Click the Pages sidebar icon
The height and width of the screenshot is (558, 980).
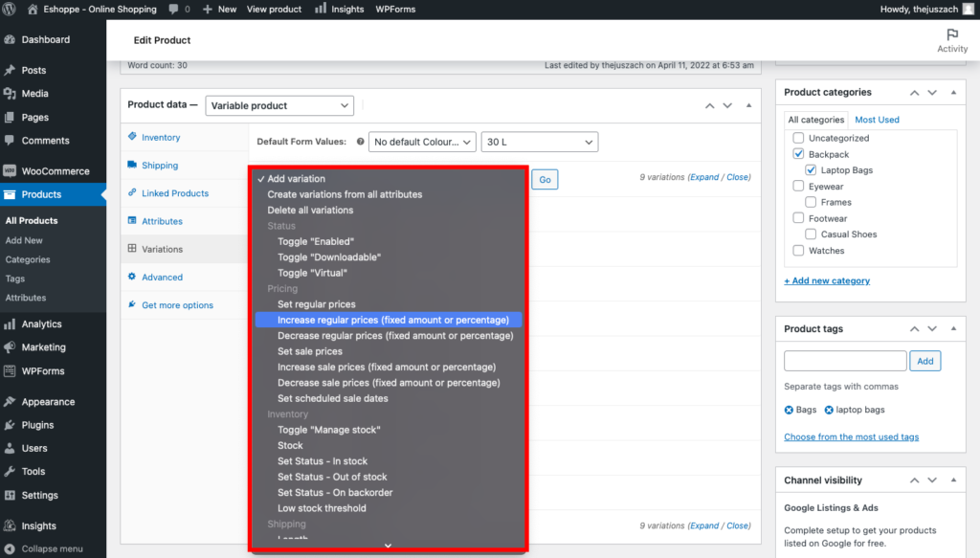point(10,118)
